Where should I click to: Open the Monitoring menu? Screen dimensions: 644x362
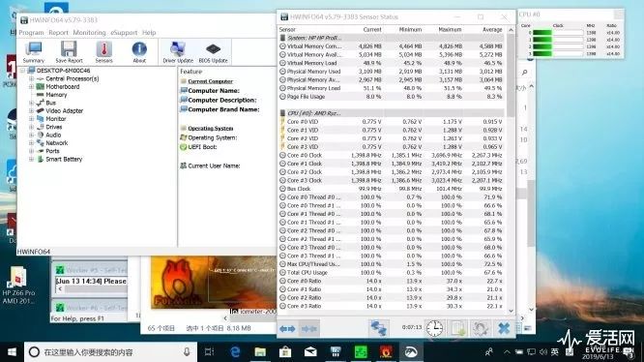click(x=89, y=33)
